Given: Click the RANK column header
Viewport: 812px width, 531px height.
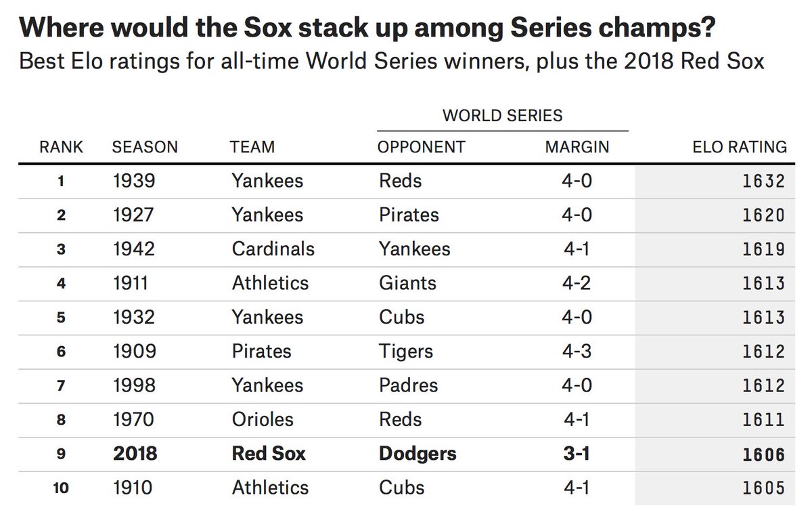Looking at the screenshot, I should 61,146.
